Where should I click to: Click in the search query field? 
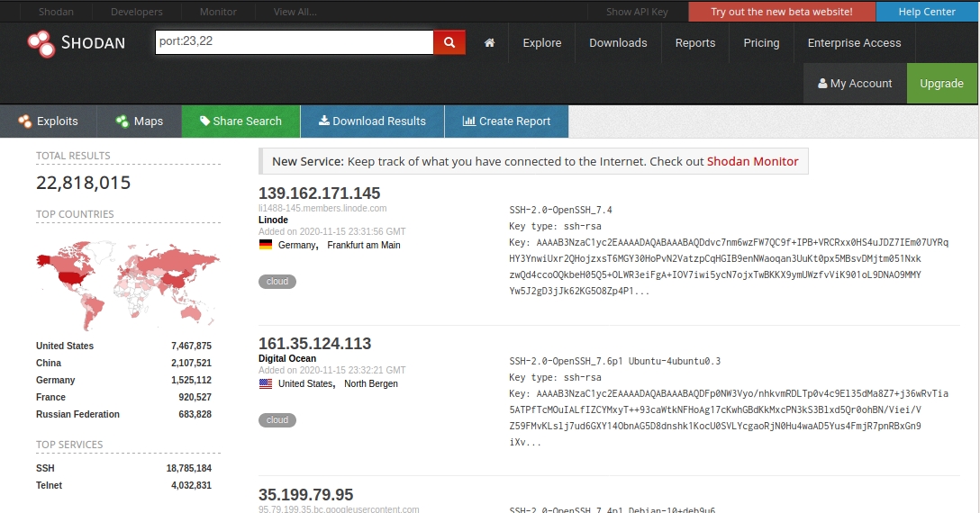click(294, 42)
